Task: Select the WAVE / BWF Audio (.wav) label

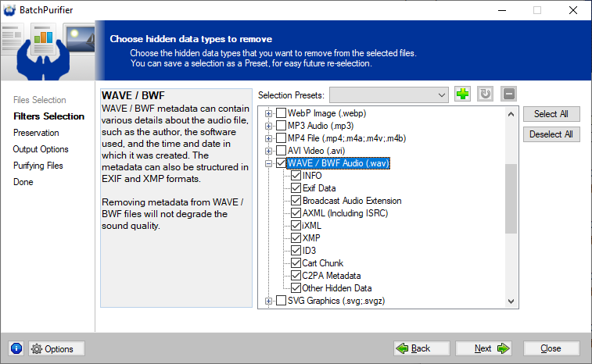Action: (x=339, y=163)
